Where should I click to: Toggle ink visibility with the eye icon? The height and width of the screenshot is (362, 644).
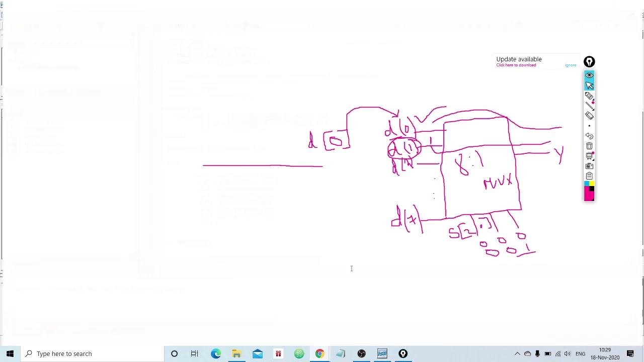(x=589, y=75)
